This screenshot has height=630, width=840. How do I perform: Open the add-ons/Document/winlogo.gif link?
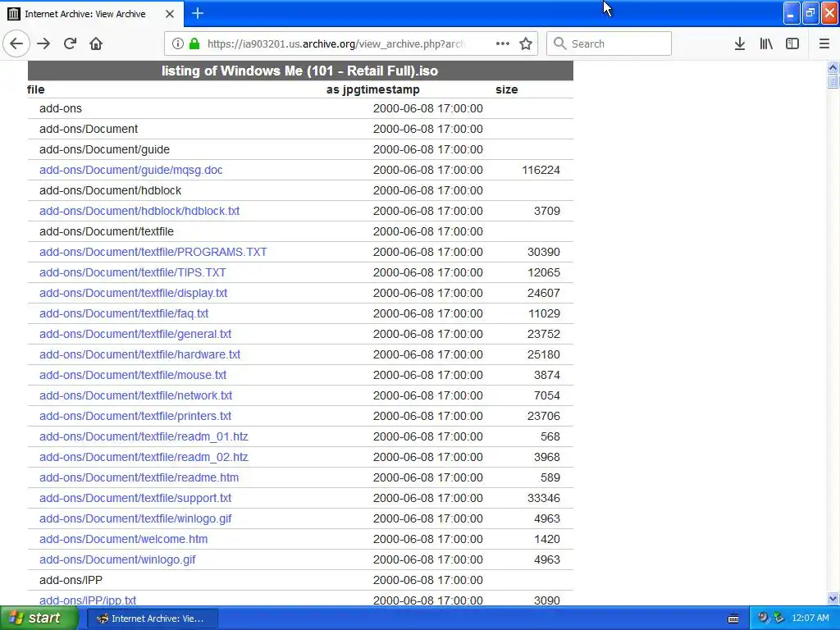117,559
